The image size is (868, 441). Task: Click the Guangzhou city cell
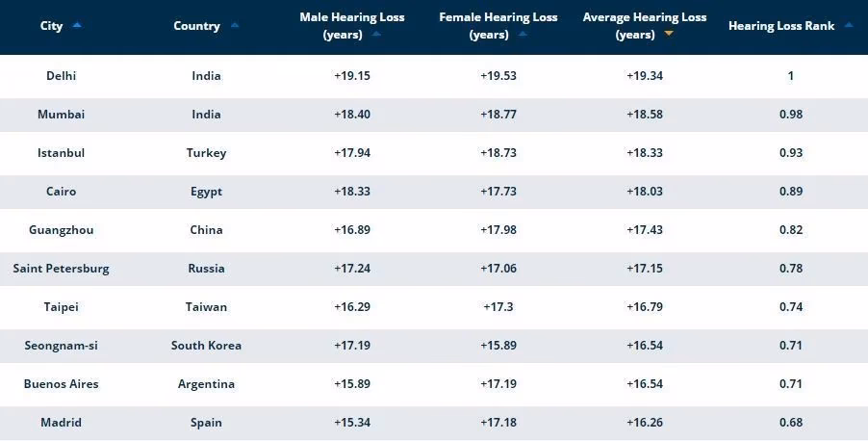62,230
